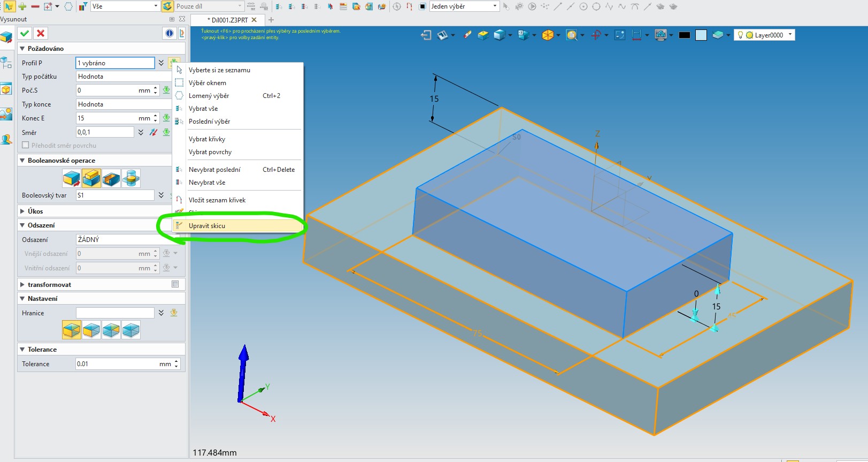Confirm the extrude with green checkmark

point(25,33)
